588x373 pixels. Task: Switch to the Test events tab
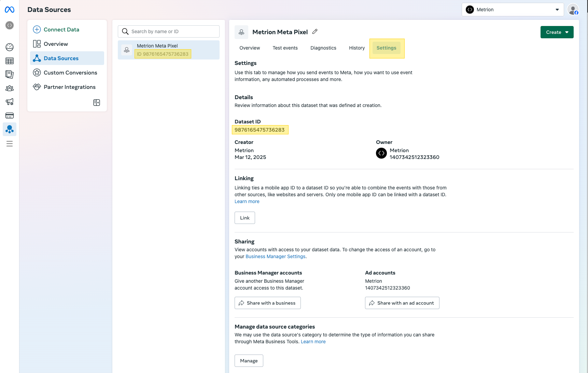pos(285,48)
